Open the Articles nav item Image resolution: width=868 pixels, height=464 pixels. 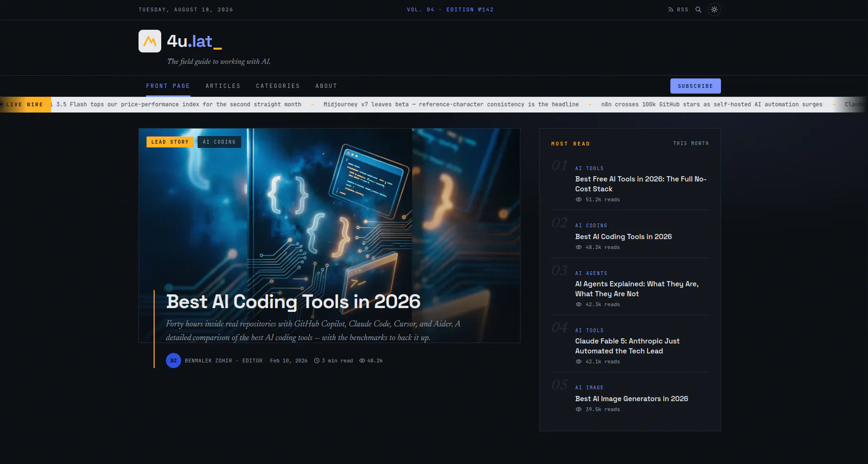[x=223, y=86]
